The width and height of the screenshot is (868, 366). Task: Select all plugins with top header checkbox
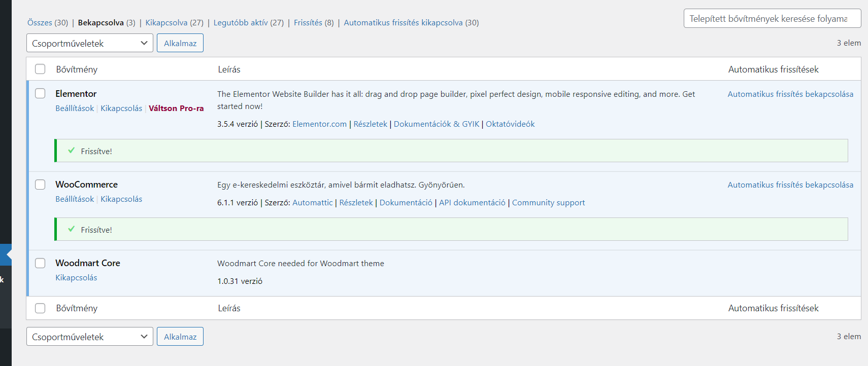click(x=40, y=69)
